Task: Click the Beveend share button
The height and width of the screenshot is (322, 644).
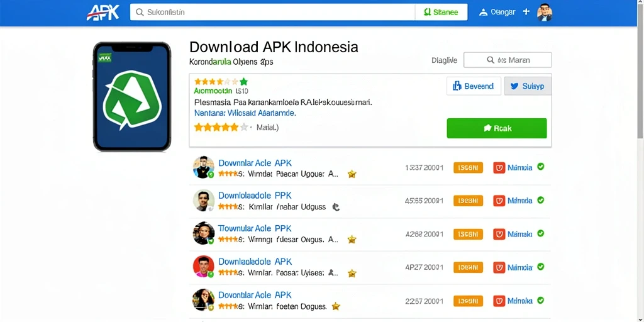Action: click(474, 86)
